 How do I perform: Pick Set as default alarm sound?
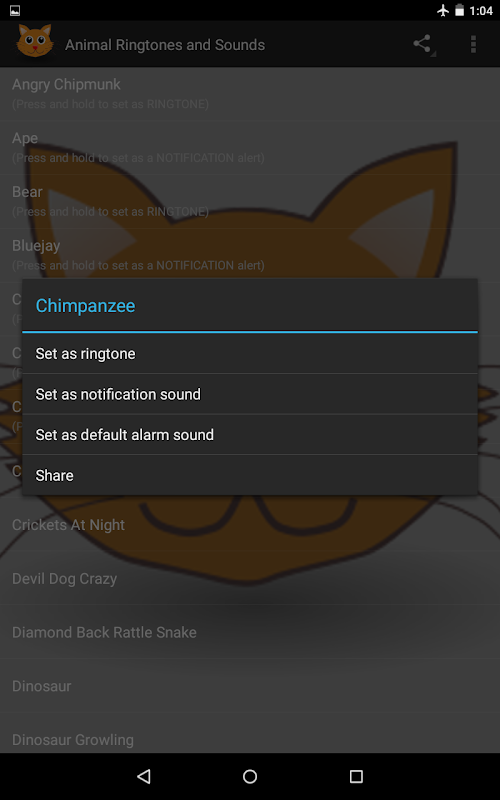tap(250, 435)
